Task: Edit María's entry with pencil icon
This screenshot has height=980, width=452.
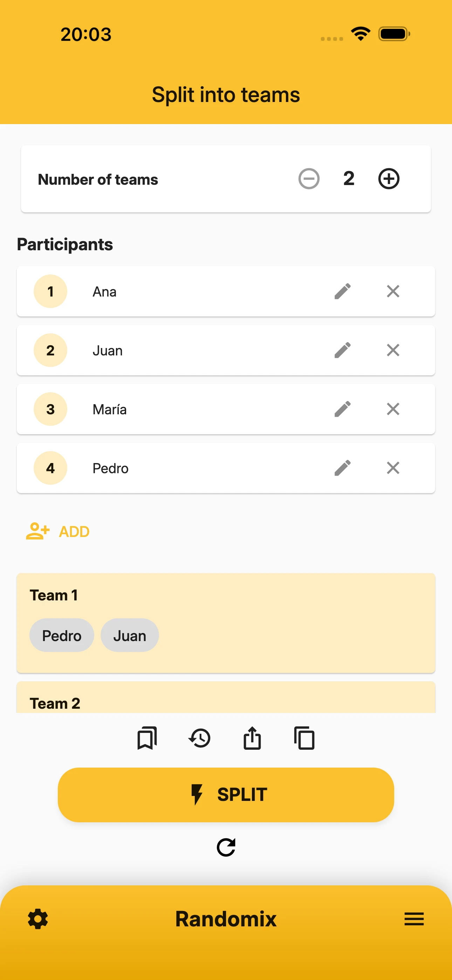Action: point(342,409)
